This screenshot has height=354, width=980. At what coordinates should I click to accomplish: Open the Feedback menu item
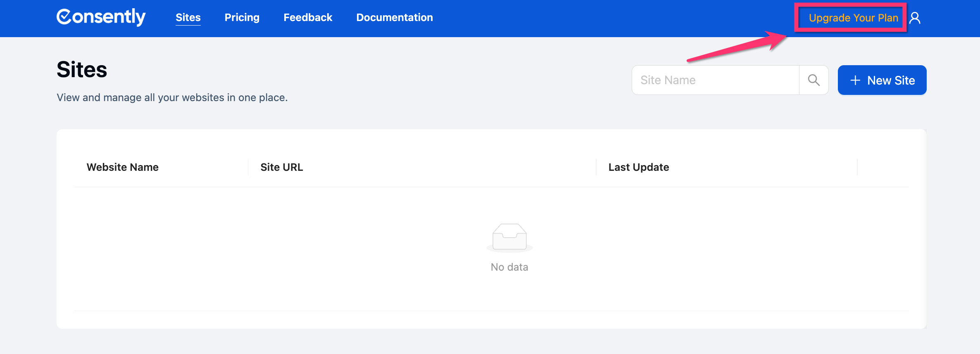[x=308, y=17]
